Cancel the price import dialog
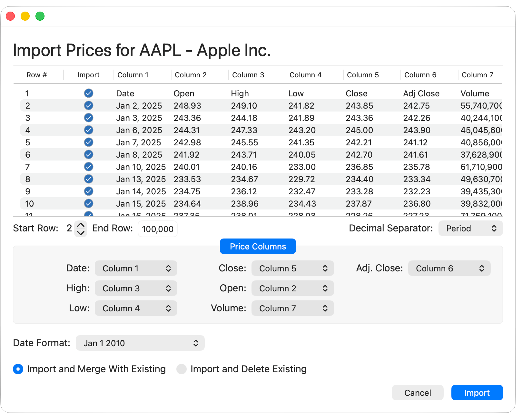 (418, 393)
